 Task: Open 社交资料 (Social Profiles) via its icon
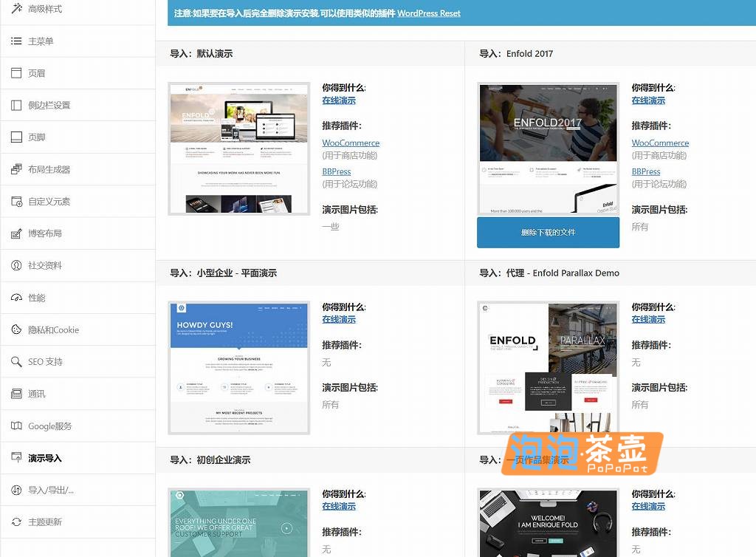point(18,265)
